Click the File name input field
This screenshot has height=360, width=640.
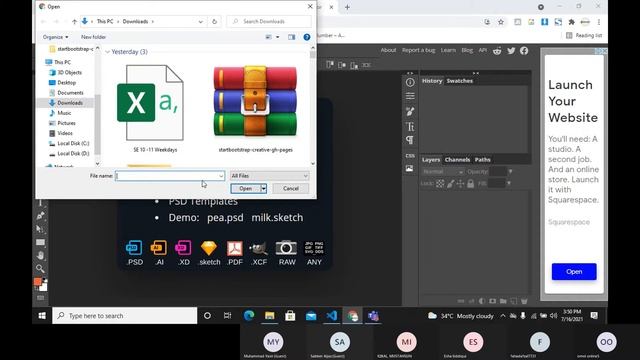click(x=170, y=176)
